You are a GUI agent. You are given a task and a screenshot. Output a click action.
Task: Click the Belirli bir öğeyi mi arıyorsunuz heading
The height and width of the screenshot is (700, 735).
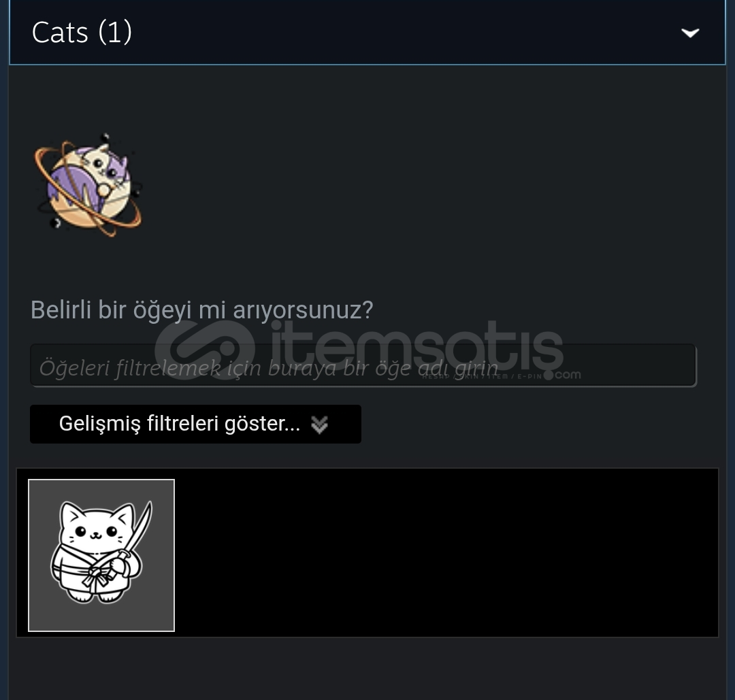tap(201, 310)
